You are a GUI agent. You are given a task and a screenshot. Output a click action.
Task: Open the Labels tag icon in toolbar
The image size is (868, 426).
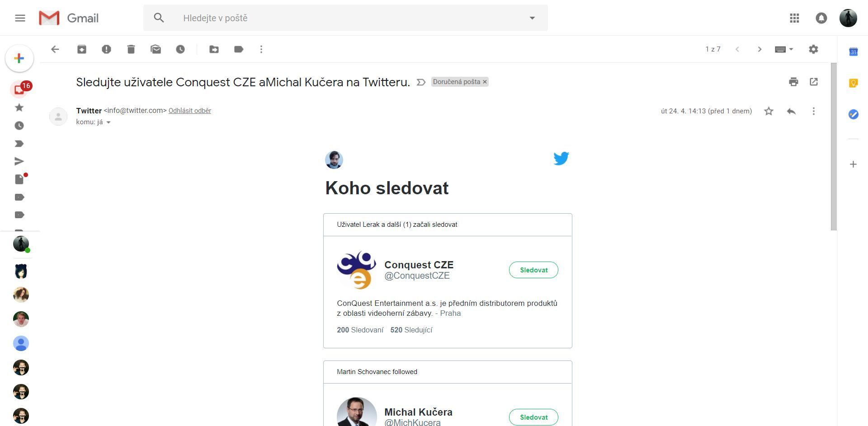coord(239,49)
